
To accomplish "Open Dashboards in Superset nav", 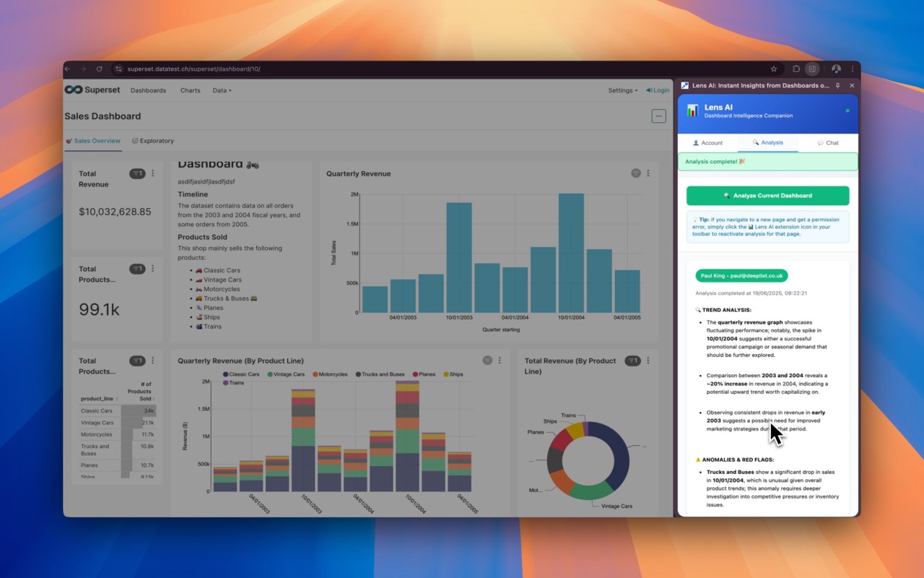I will [148, 90].
